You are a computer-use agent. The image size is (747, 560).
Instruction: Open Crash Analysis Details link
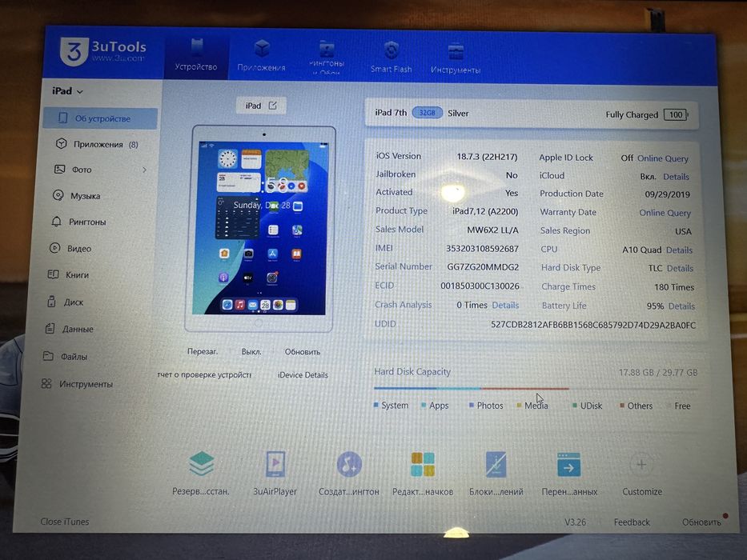[x=505, y=306]
